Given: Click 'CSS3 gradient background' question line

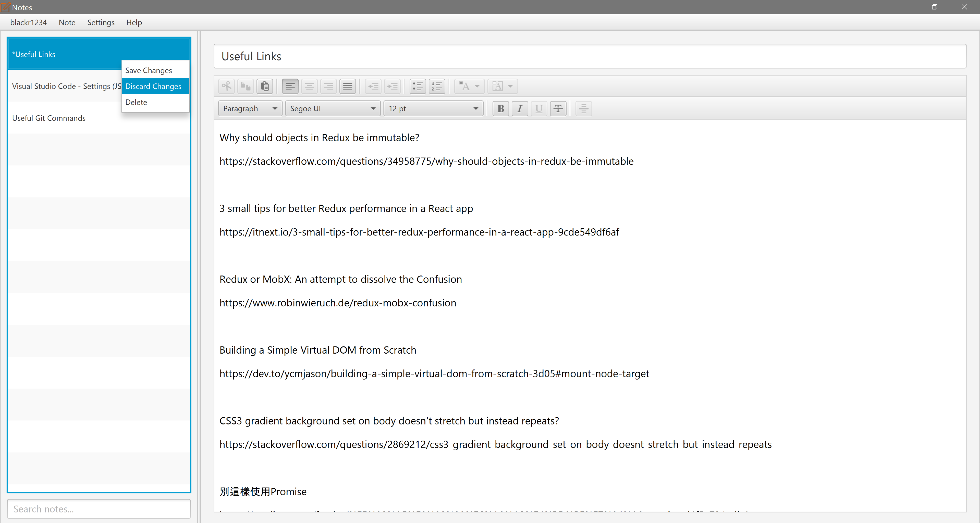Looking at the screenshot, I should pyautogui.click(x=389, y=421).
